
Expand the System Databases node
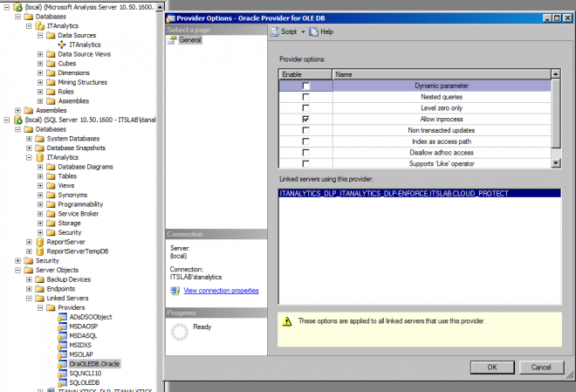pos(29,139)
